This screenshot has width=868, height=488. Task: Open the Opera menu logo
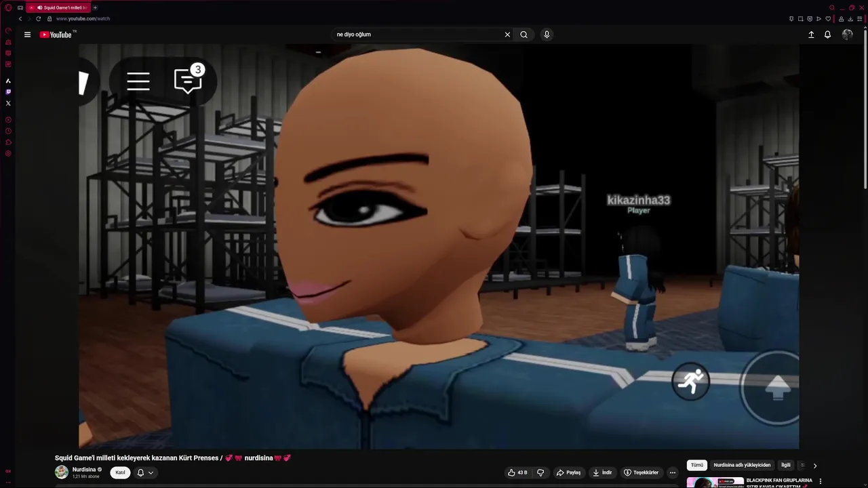click(x=8, y=7)
